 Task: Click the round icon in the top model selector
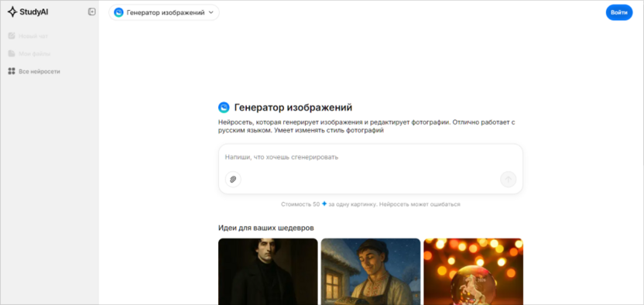click(118, 12)
